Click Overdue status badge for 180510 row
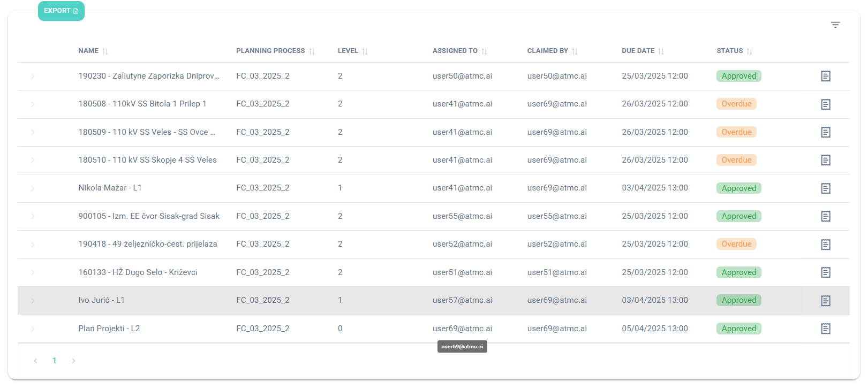The image size is (868, 389). point(736,160)
